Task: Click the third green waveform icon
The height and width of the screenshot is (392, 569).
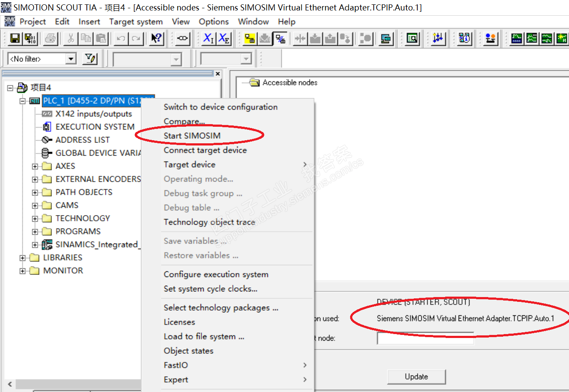Action: point(547,39)
